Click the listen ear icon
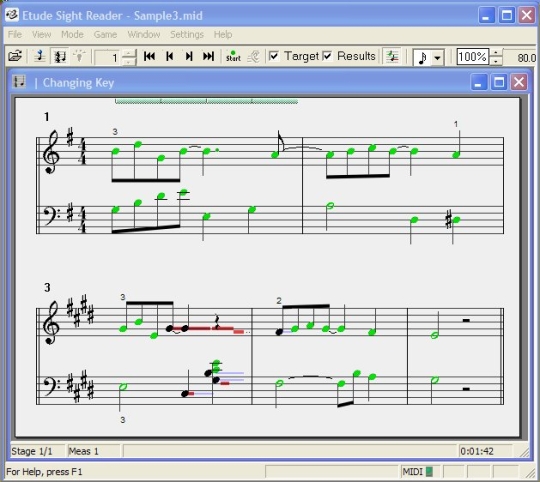Viewport: 540px width, 482px height. click(x=254, y=56)
